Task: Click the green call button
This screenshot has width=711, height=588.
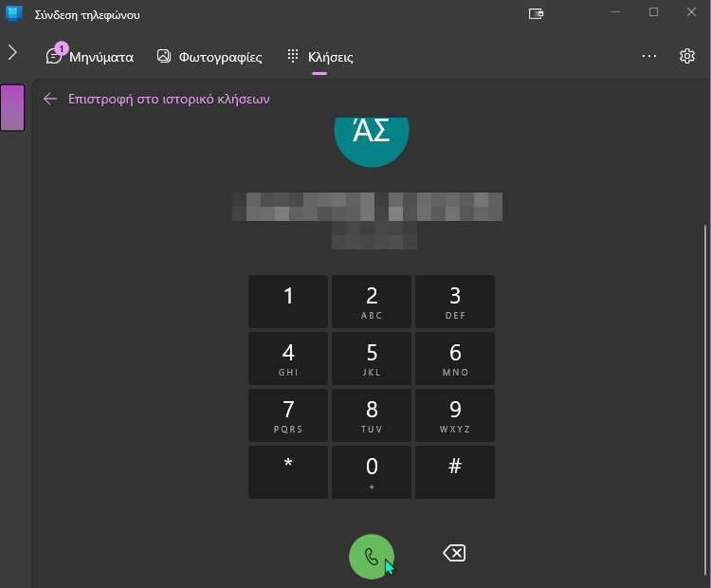Action: (372, 557)
